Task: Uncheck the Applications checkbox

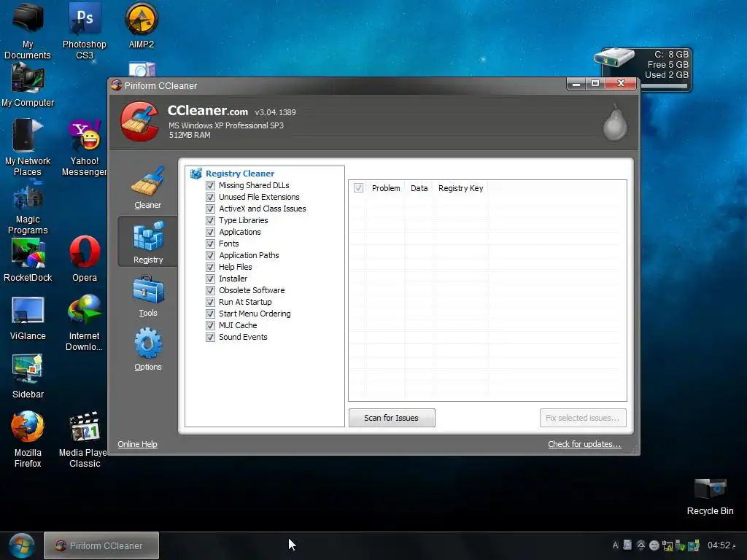Action: [x=210, y=232]
